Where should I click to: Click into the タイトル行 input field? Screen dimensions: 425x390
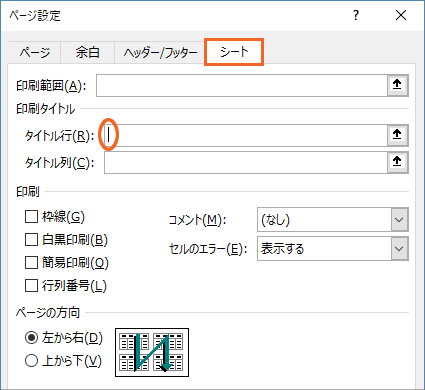246,135
